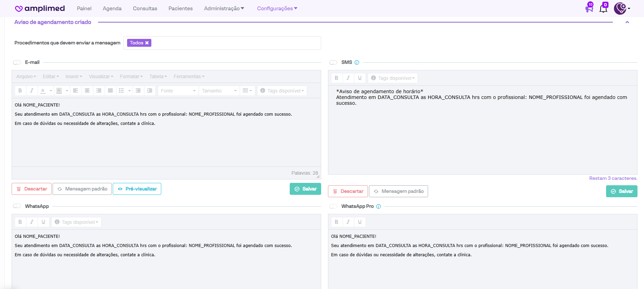Click increase indent in E-mail editor

[x=150, y=91]
